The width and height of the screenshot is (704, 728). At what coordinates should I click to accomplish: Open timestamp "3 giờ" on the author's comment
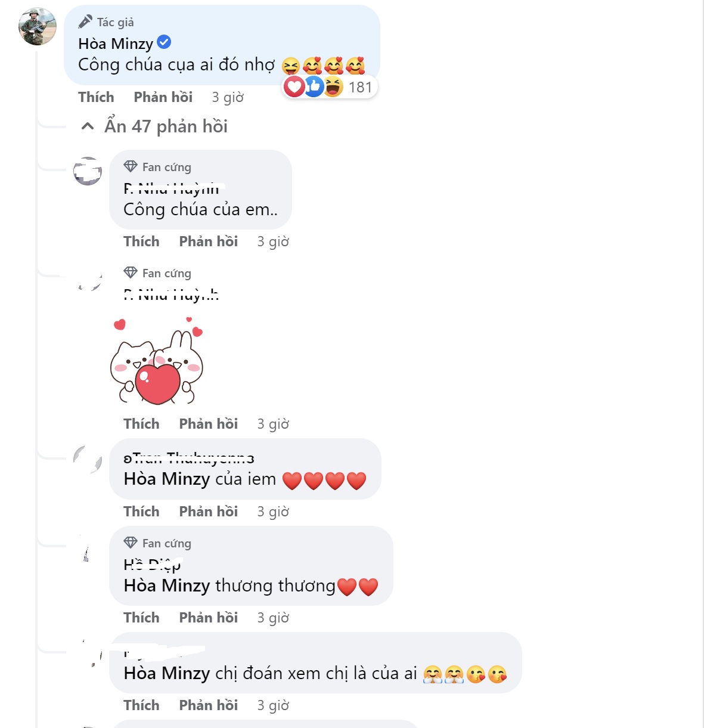pyautogui.click(x=228, y=97)
